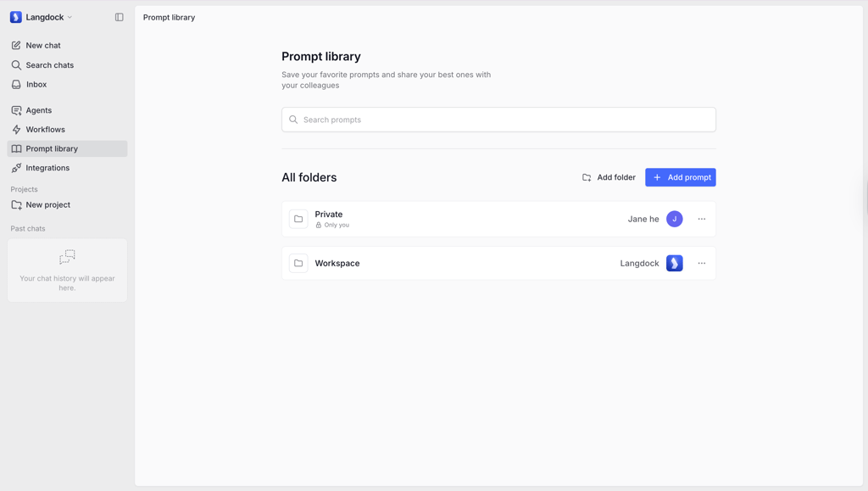This screenshot has height=491, width=868.
Task: Click the Langdock owner name in Workspace row
Action: [x=639, y=263]
